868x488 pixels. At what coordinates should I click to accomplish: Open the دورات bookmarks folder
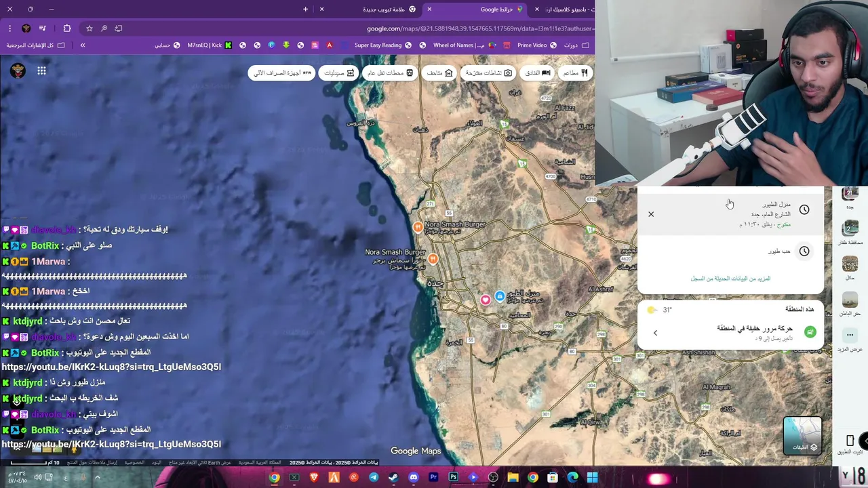click(576, 45)
